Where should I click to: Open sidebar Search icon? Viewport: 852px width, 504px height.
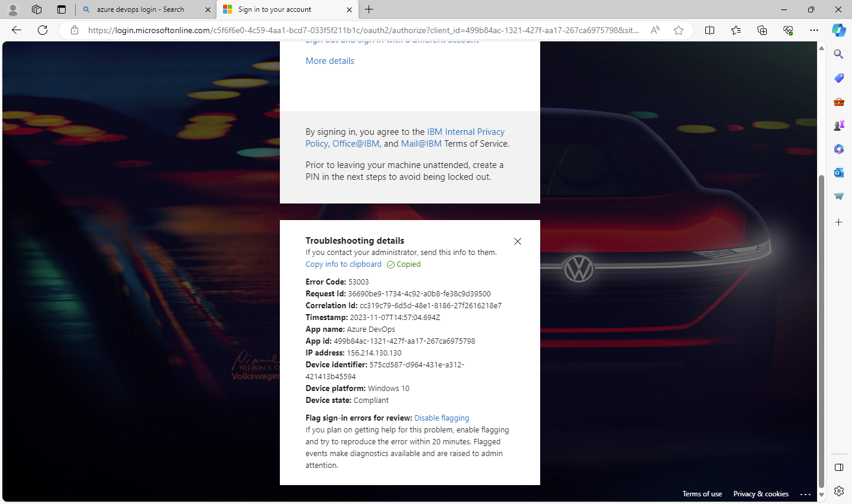838,54
